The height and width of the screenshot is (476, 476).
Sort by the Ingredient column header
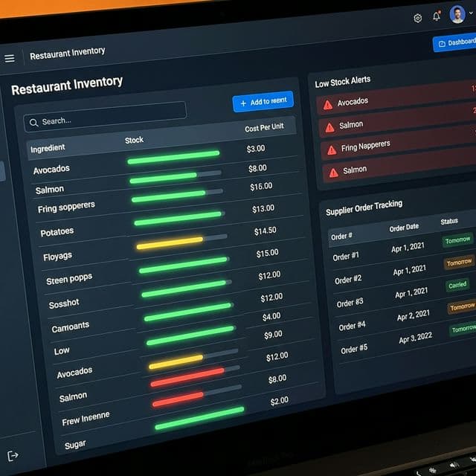(x=48, y=149)
